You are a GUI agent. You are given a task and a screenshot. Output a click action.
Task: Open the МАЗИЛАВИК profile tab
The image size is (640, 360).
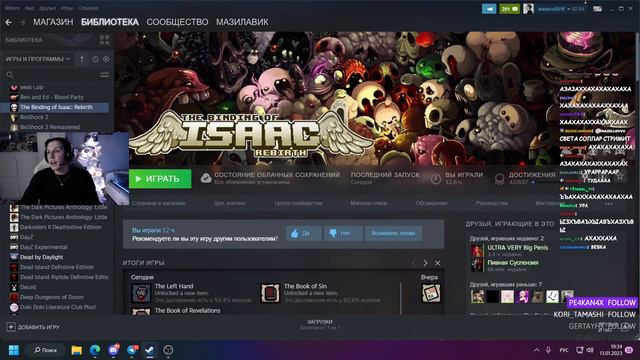click(x=242, y=22)
